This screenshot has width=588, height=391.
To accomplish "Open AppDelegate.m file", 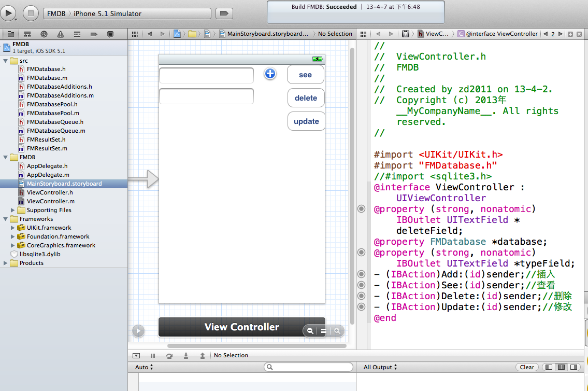I will pos(48,175).
